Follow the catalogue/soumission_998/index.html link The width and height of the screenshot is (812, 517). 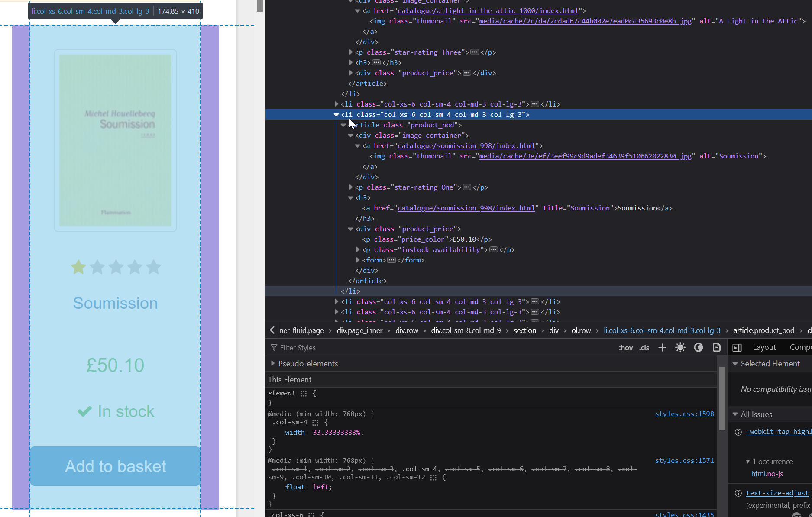(x=466, y=208)
